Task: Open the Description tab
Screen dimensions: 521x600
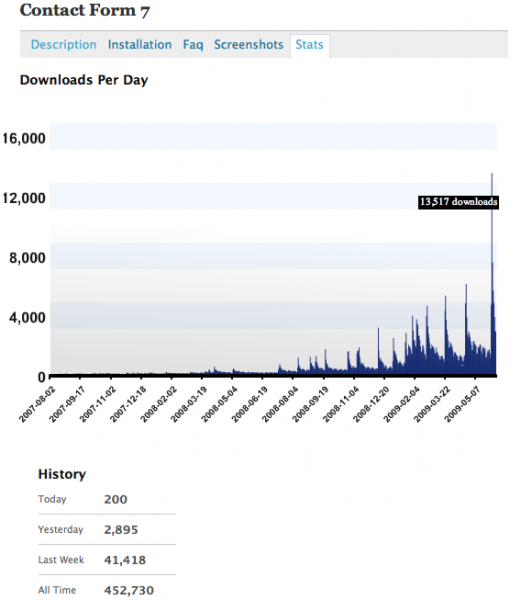Action: point(63,45)
